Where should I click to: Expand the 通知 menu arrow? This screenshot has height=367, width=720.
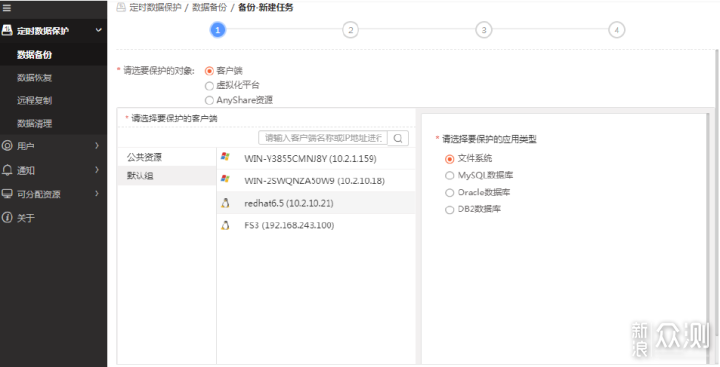[x=97, y=170]
